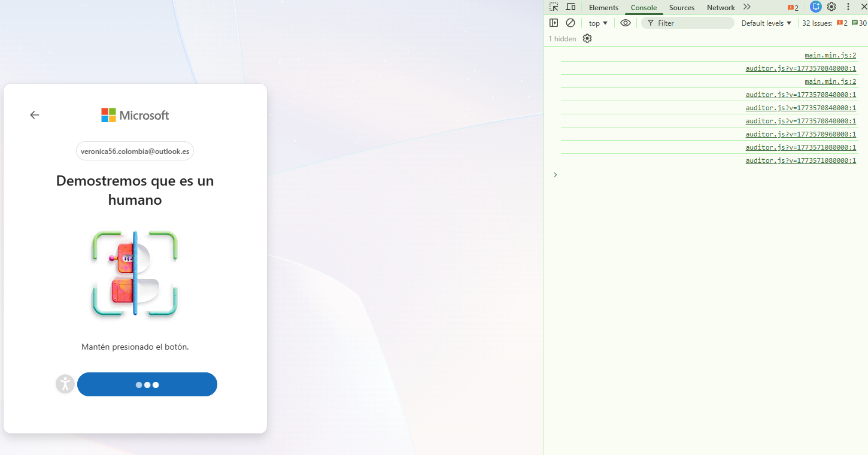Click the veronica56.colombia@outlook.es account pill
This screenshot has height=455, width=868.
tap(135, 151)
